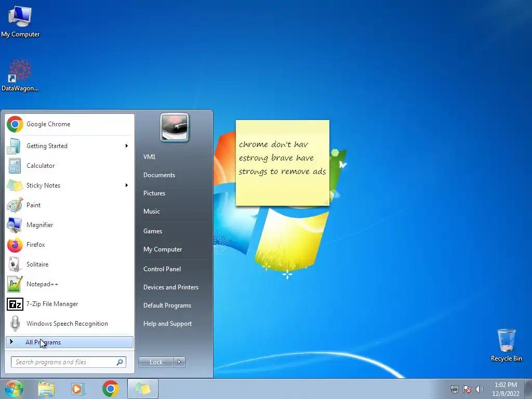Launch Firefox from the Start menu

(70, 245)
